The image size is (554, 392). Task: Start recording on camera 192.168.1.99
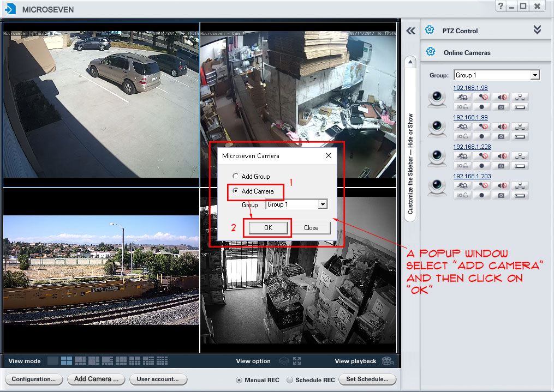click(481, 136)
